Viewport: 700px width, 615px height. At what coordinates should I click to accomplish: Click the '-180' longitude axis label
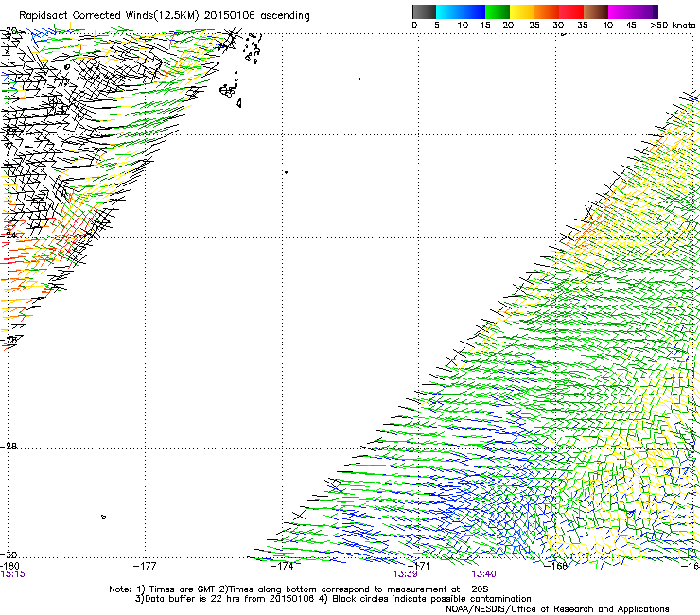tap(9, 566)
